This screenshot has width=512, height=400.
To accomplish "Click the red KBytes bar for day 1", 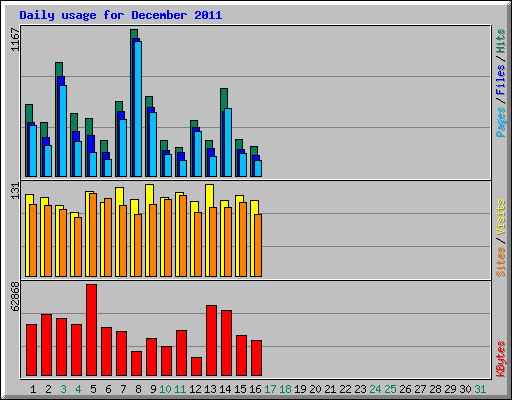I will (31, 350).
